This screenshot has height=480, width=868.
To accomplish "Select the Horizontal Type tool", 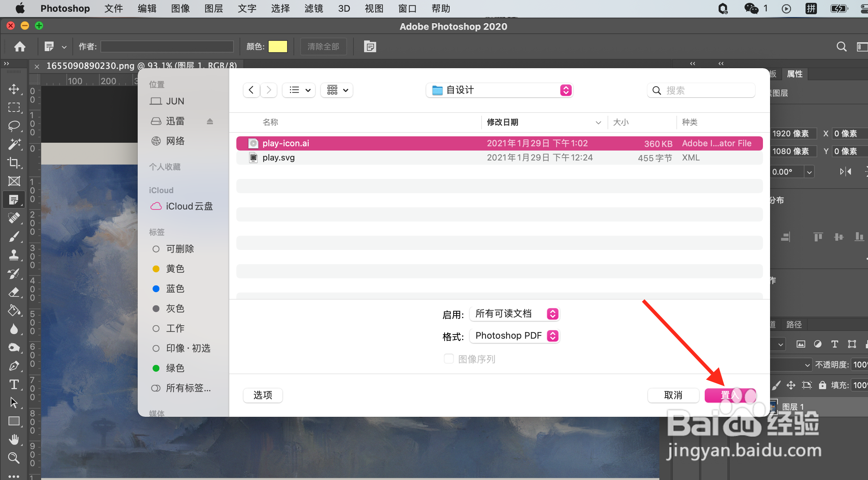I will pyautogui.click(x=14, y=384).
